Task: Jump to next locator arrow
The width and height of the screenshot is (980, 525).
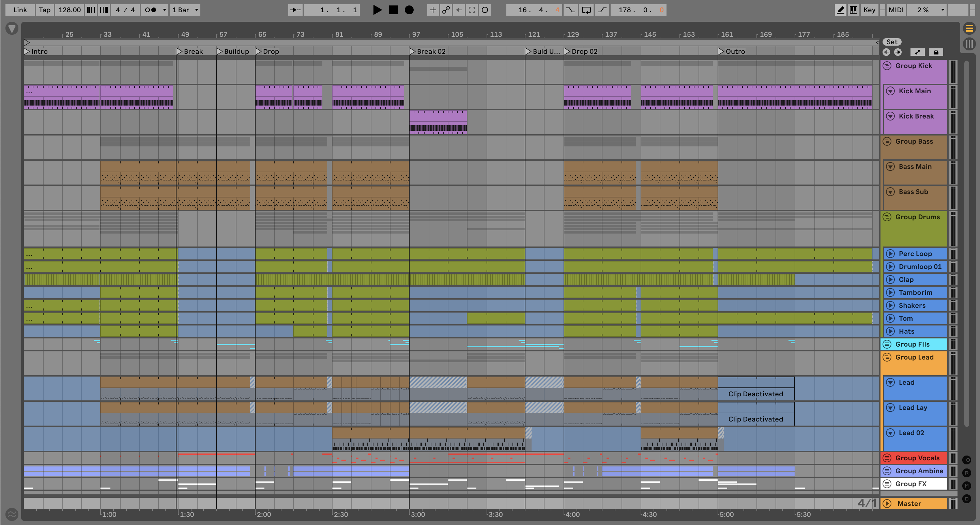Action: click(898, 52)
